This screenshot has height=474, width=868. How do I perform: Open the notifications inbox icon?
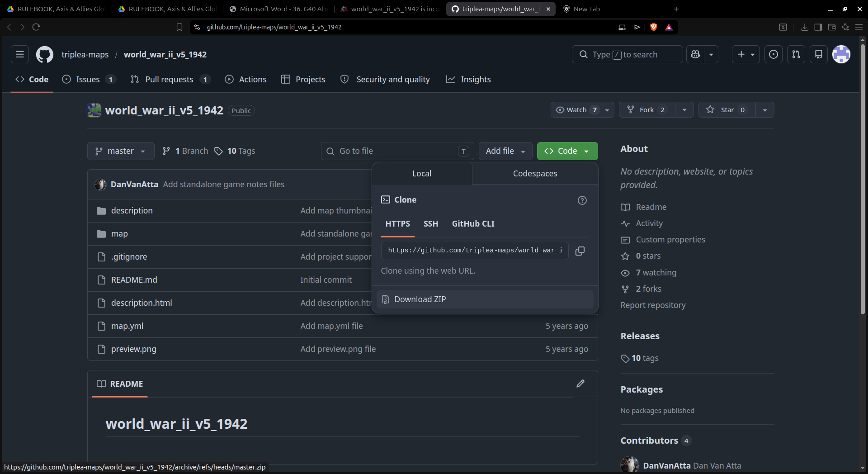click(819, 54)
